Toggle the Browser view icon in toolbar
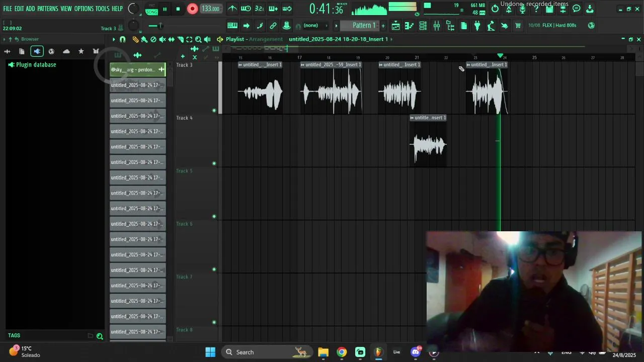Viewport: 644px width, 362px height. coord(450,26)
